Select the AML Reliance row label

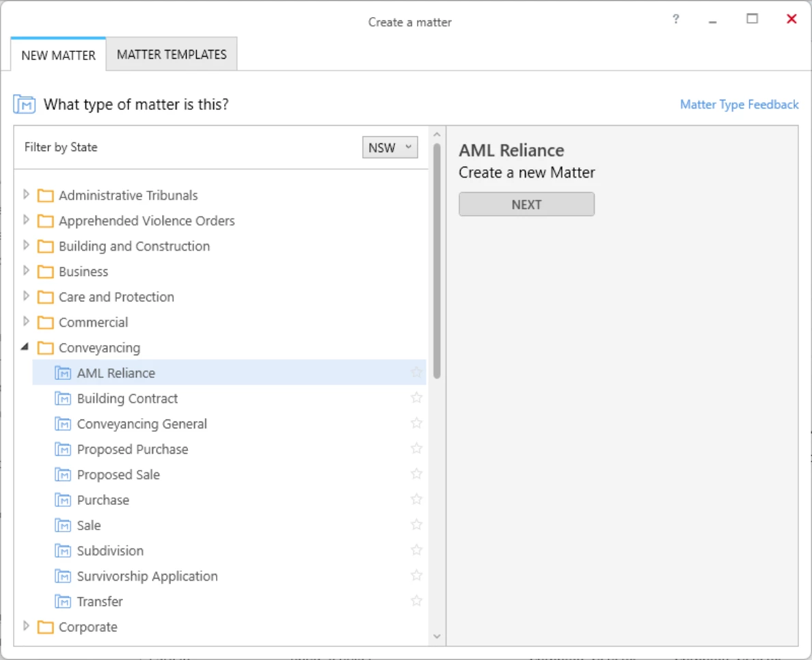116,373
